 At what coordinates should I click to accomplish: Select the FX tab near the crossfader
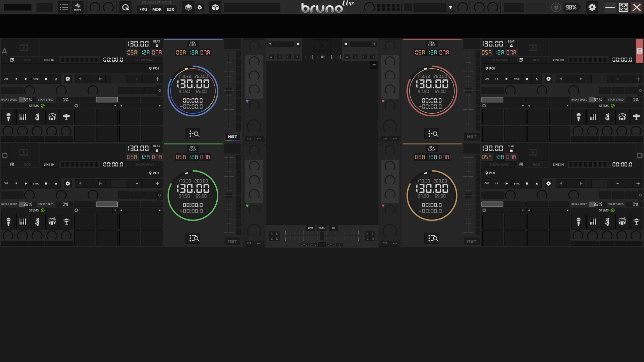click(x=333, y=228)
